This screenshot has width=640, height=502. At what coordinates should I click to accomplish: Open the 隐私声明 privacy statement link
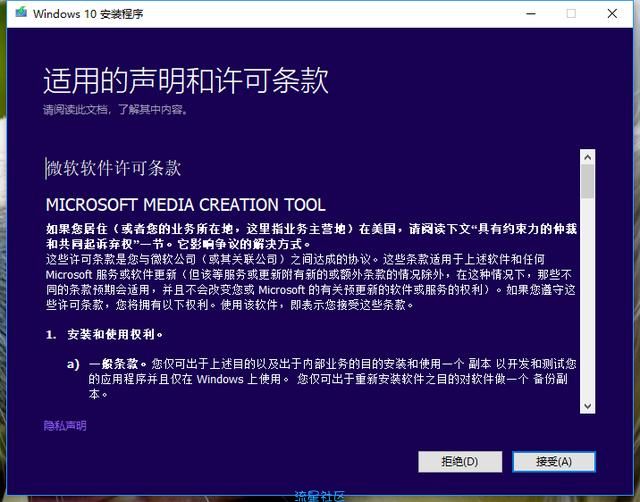(65, 426)
